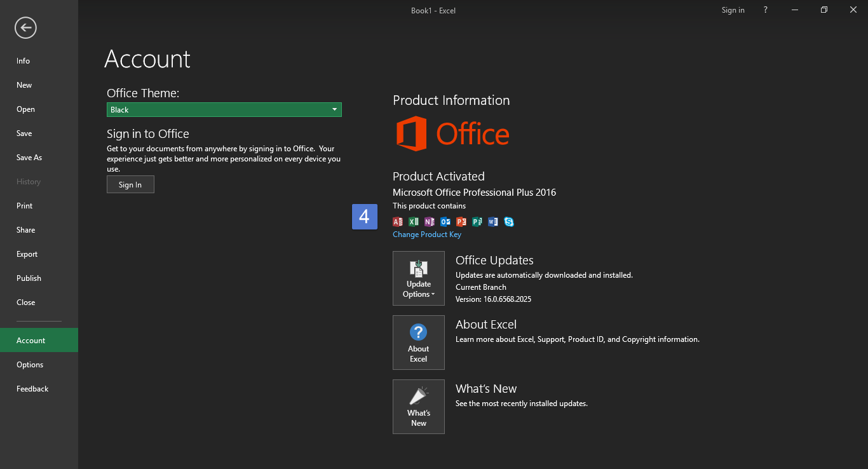Click the Sign In button
The height and width of the screenshot is (469, 868).
coord(130,184)
